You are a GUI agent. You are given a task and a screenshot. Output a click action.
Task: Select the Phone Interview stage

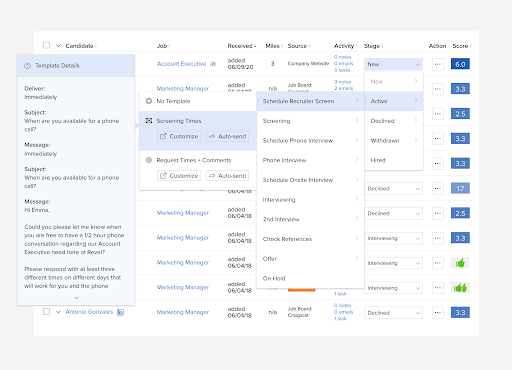point(310,160)
